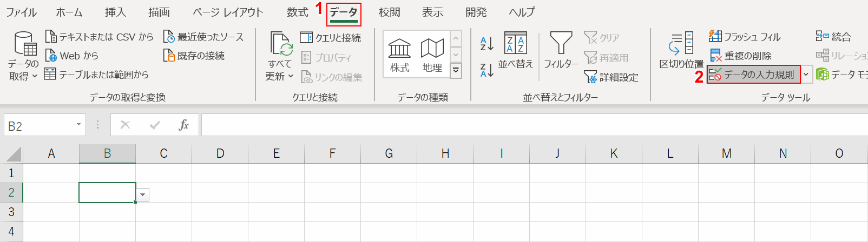Switch to the 表示 tab
The width and height of the screenshot is (868, 242).
[x=432, y=12]
